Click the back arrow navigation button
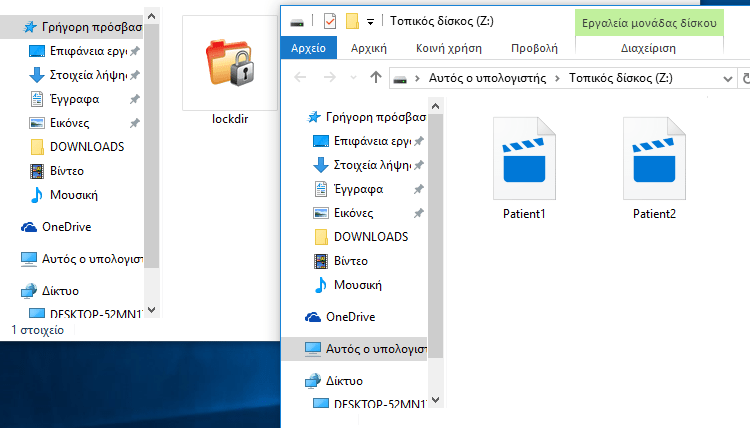 point(300,77)
